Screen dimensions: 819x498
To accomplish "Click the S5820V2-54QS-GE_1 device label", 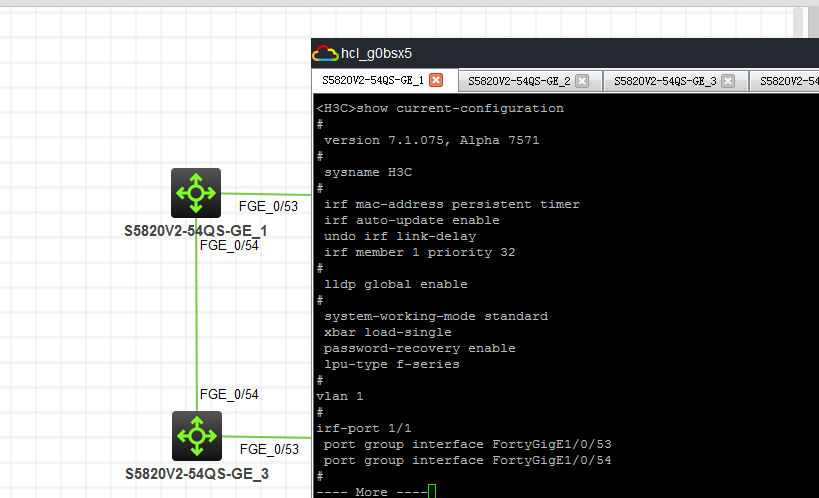I will pyautogui.click(x=195, y=230).
